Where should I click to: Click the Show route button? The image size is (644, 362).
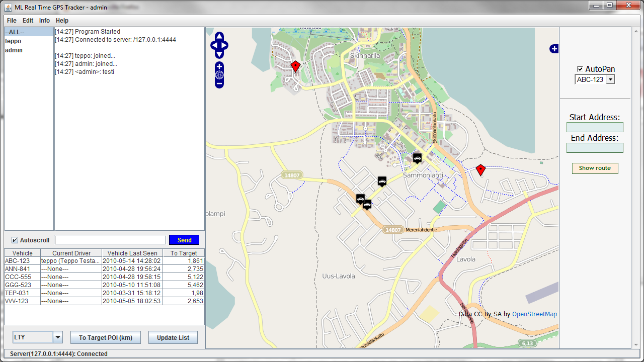point(595,168)
